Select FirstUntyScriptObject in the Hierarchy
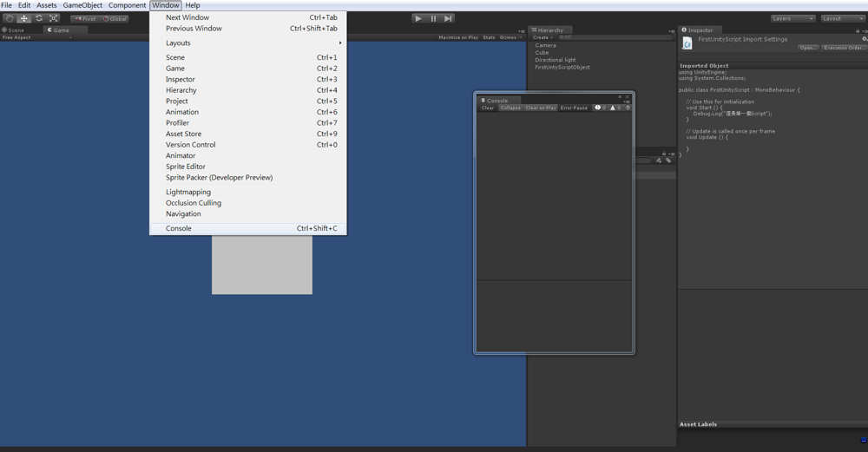The width and height of the screenshot is (868, 452). click(x=562, y=67)
